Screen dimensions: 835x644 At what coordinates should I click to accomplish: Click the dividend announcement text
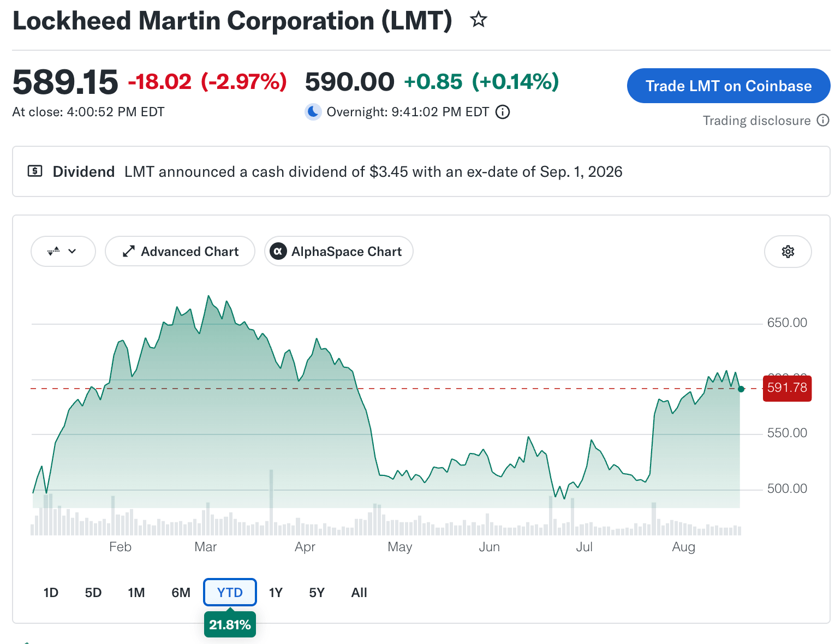[373, 171]
